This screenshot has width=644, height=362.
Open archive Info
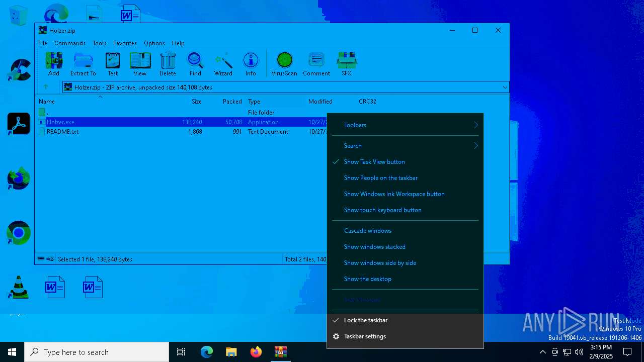(x=251, y=64)
